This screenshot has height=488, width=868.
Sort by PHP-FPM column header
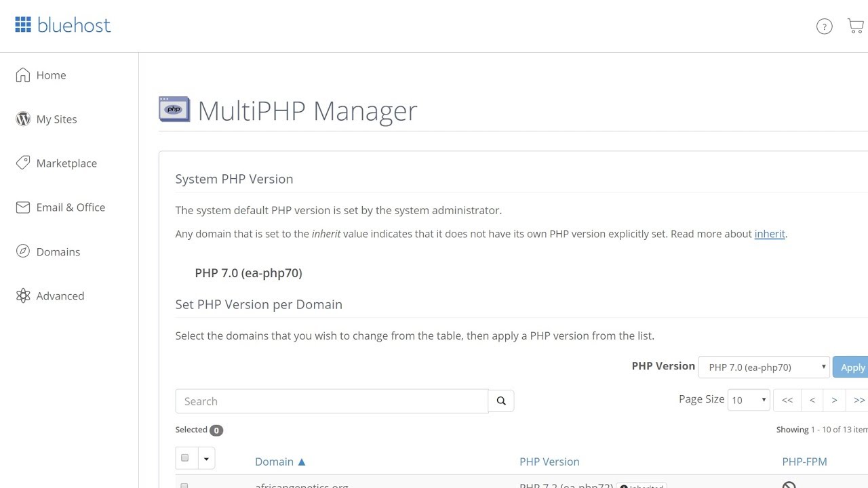804,462
